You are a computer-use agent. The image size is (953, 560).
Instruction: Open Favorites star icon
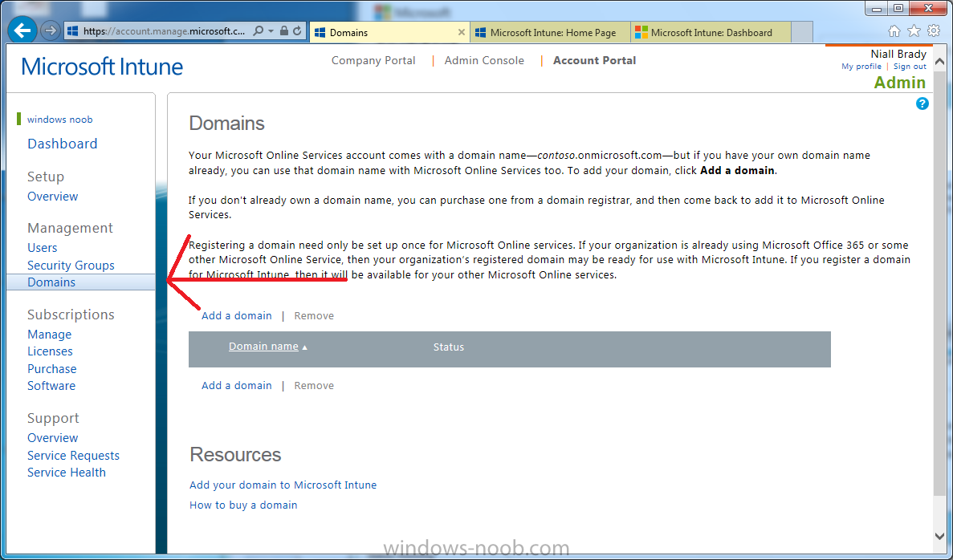point(914,31)
